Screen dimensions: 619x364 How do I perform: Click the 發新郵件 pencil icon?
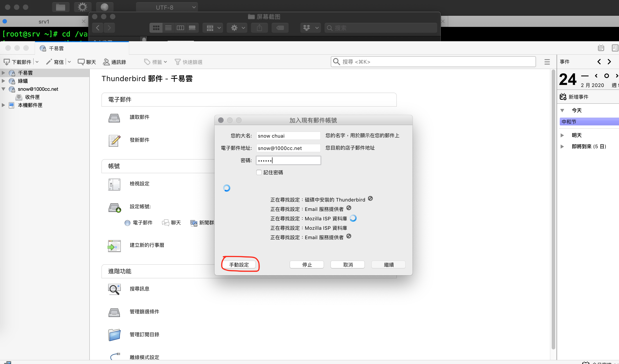point(114,141)
